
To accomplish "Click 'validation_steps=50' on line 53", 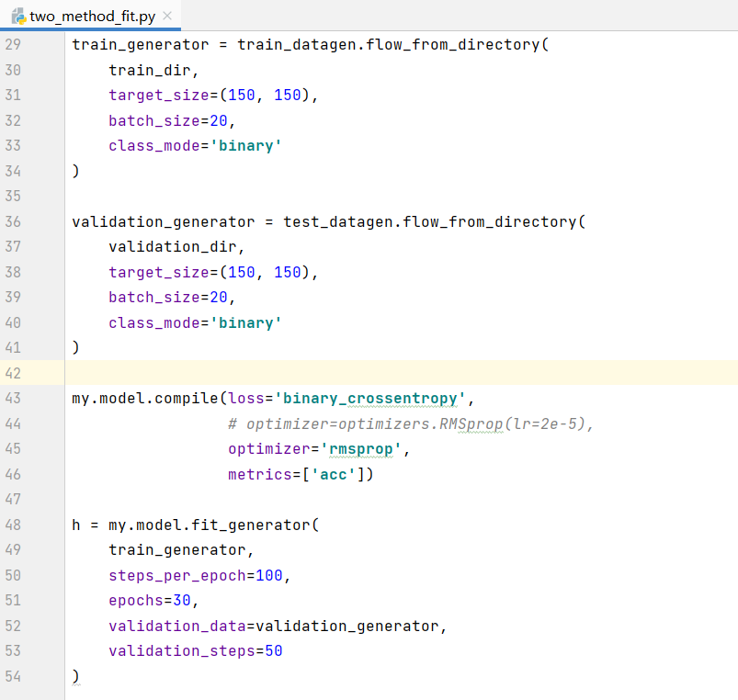I will (x=196, y=651).
